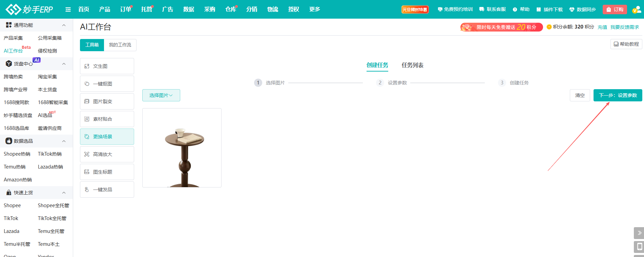Screen dimensions: 644x257
Task: Start 数据同步 data sync
Action: coord(583,9)
